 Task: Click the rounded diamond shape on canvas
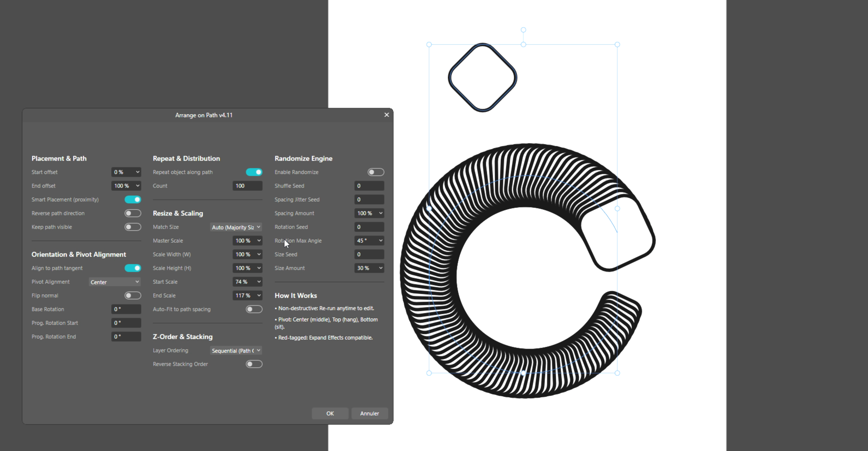point(483,77)
